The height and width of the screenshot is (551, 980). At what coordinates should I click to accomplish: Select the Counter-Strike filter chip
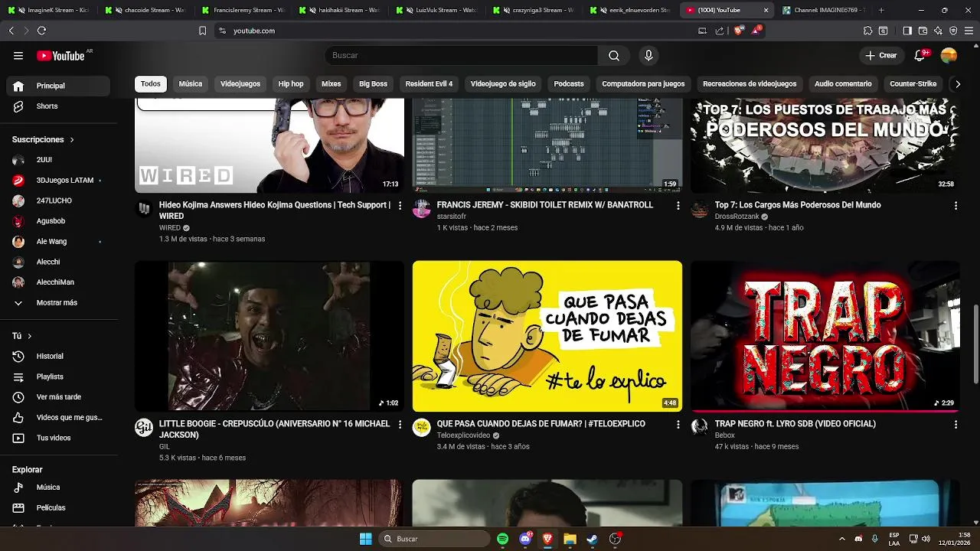click(913, 84)
